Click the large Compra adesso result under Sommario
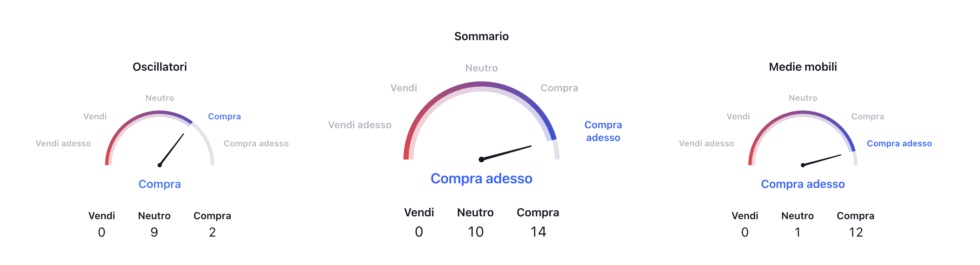The height and width of the screenshot is (265, 980). pos(481,178)
